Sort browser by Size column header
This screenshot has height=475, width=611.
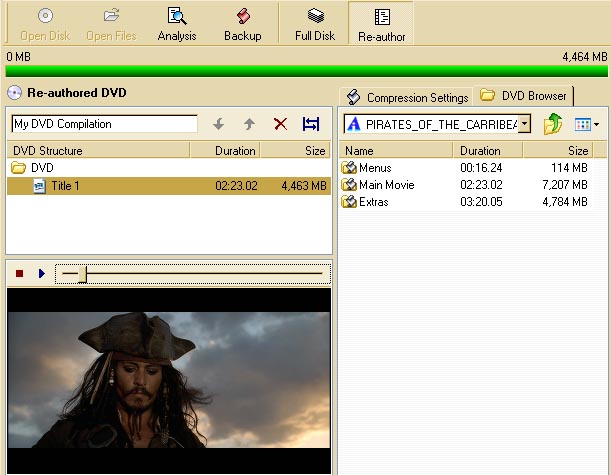(558, 150)
